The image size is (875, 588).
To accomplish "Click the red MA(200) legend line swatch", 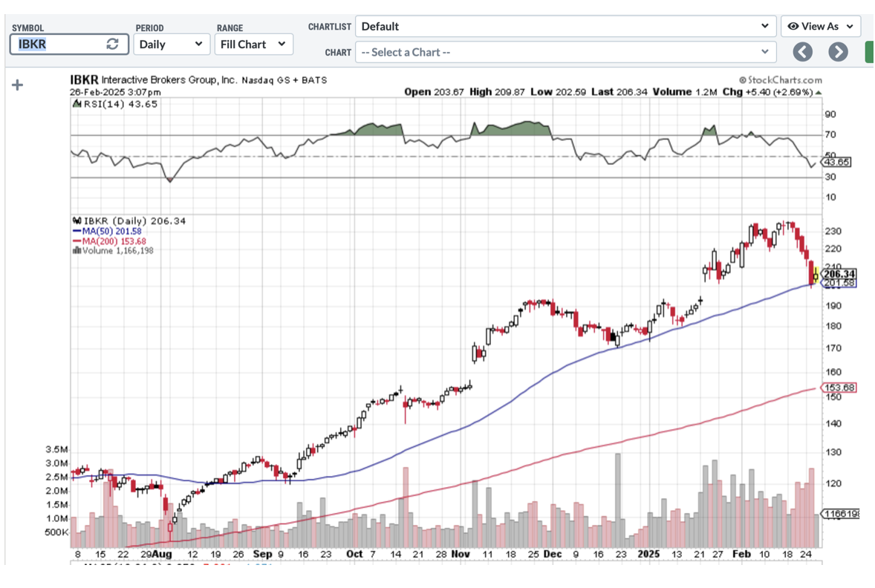I will [77, 241].
